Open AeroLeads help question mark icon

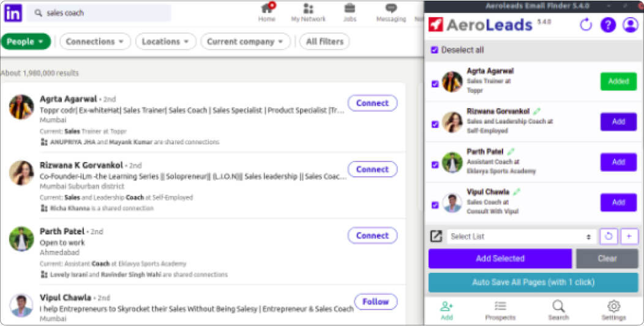click(608, 25)
